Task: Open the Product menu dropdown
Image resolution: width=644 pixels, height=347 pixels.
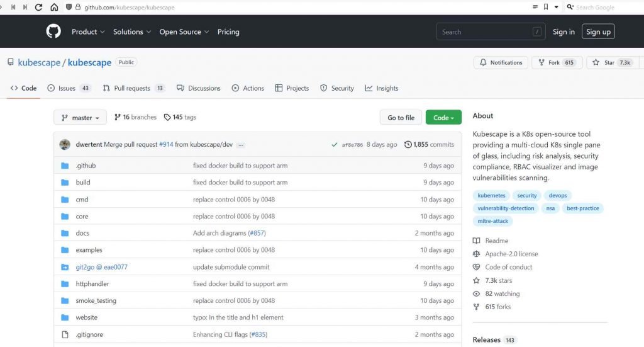Action: coord(88,31)
